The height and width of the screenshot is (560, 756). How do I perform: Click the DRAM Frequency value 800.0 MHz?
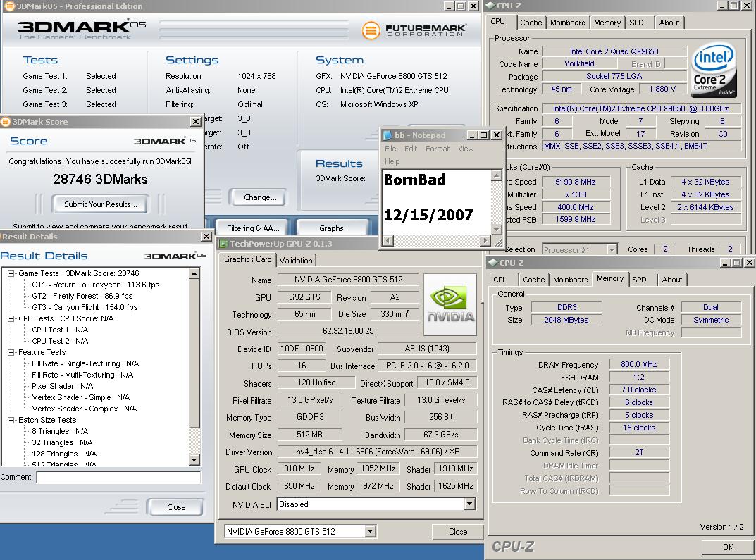tap(639, 364)
